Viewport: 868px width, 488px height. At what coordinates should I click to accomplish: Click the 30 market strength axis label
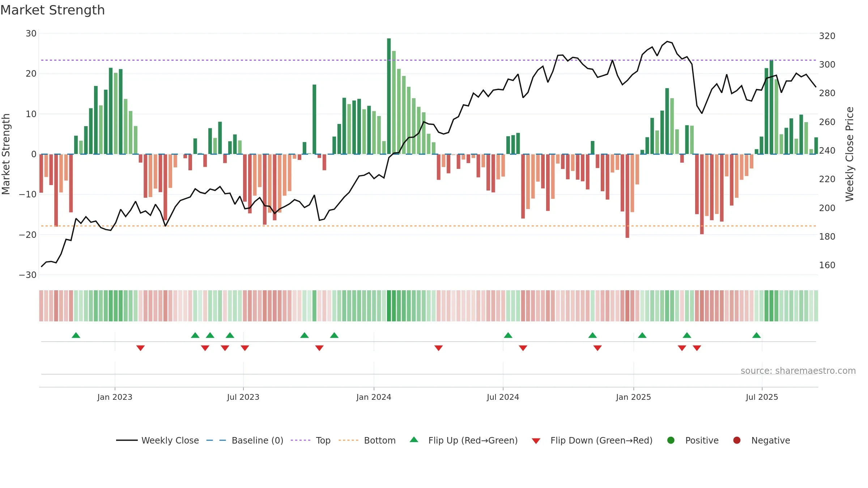(31, 34)
